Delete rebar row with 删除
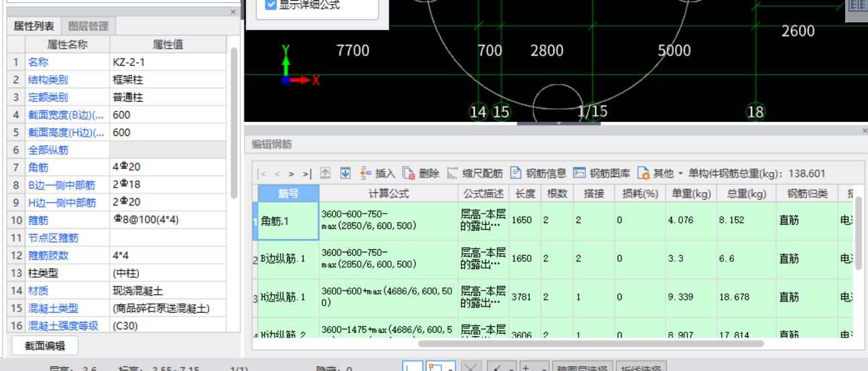This screenshot has height=371, width=868. click(x=421, y=173)
